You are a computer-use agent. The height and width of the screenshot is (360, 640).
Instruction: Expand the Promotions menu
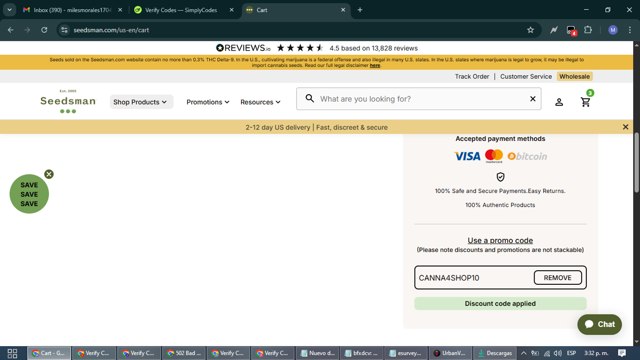[208, 102]
